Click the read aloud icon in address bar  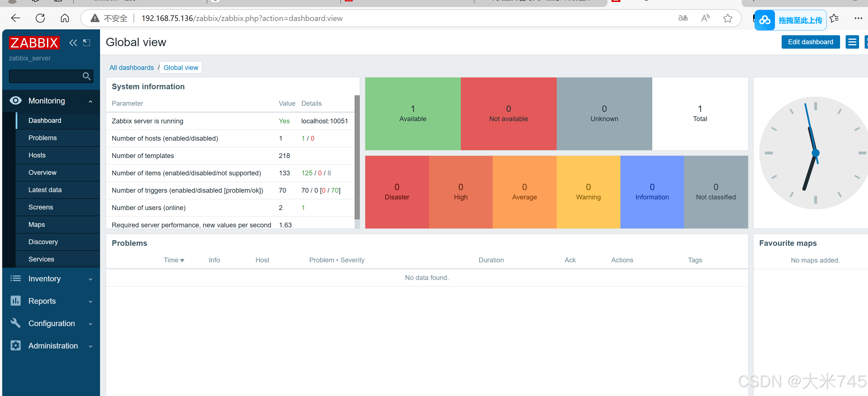(x=705, y=18)
